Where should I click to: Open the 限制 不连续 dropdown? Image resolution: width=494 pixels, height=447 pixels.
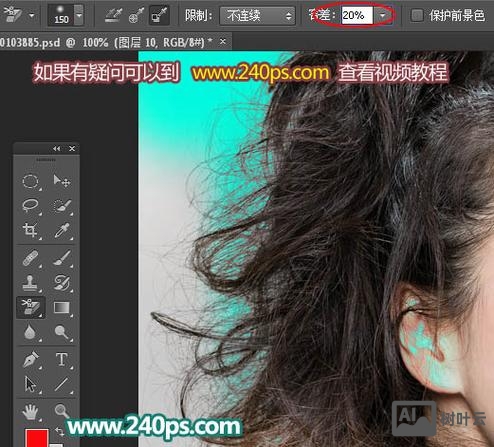(x=257, y=16)
